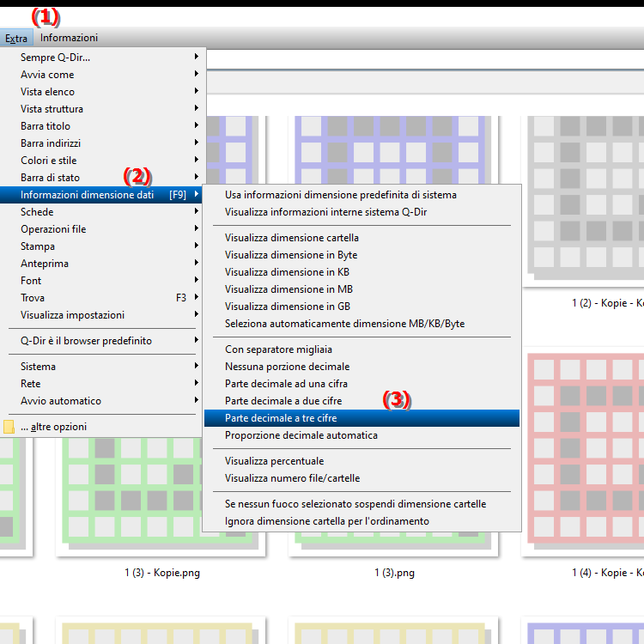The width and height of the screenshot is (644, 644).
Task: Open the Sistema submenu
Action: (x=101, y=367)
